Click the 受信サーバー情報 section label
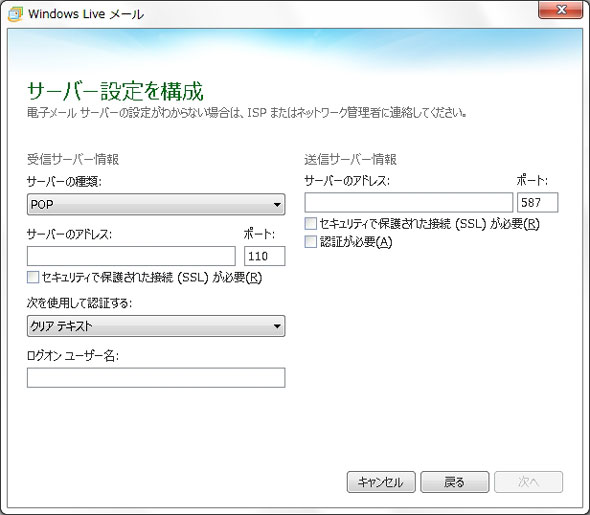This screenshot has height=515, width=590. [x=73, y=160]
